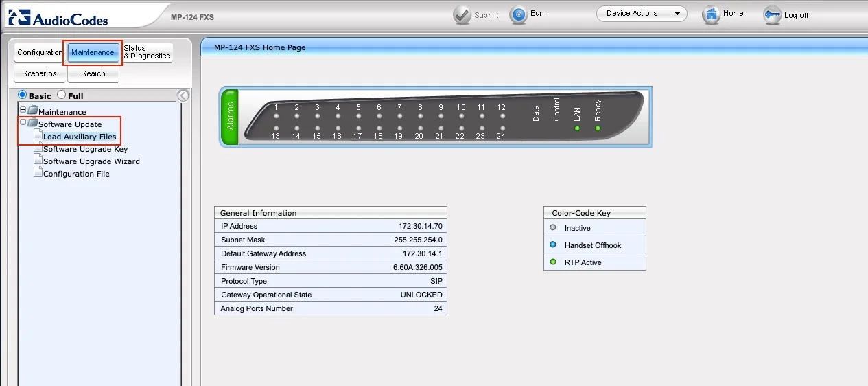The image size is (868, 386).
Task: Open the Device Actions dropdown
Action: click(642, 14)
